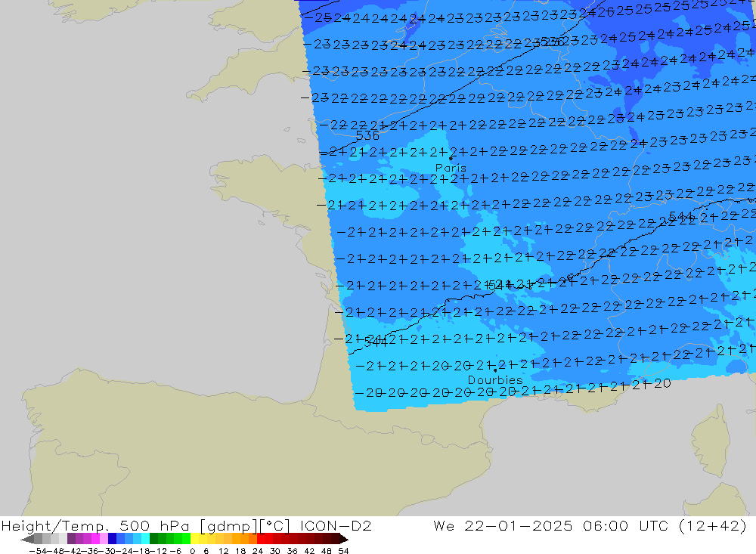The image size is (756, 554).
Task: Click the ICON-D2 model name
Action: tap(336, 525)
